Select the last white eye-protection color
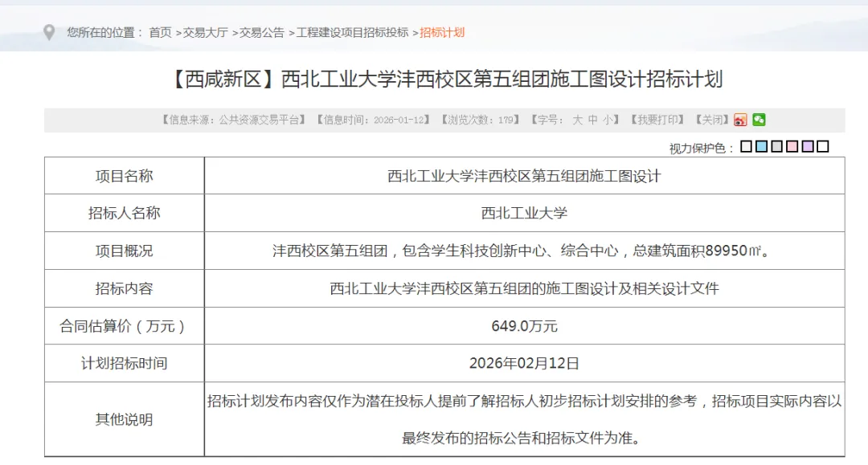 coord(823,146)
